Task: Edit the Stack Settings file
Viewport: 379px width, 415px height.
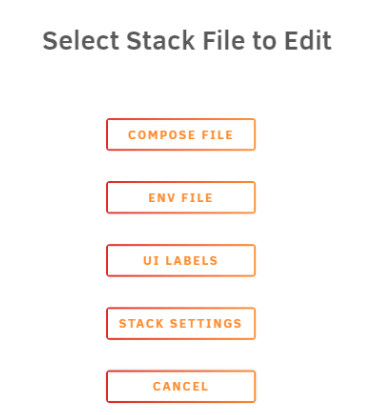Action: [181, 323]
